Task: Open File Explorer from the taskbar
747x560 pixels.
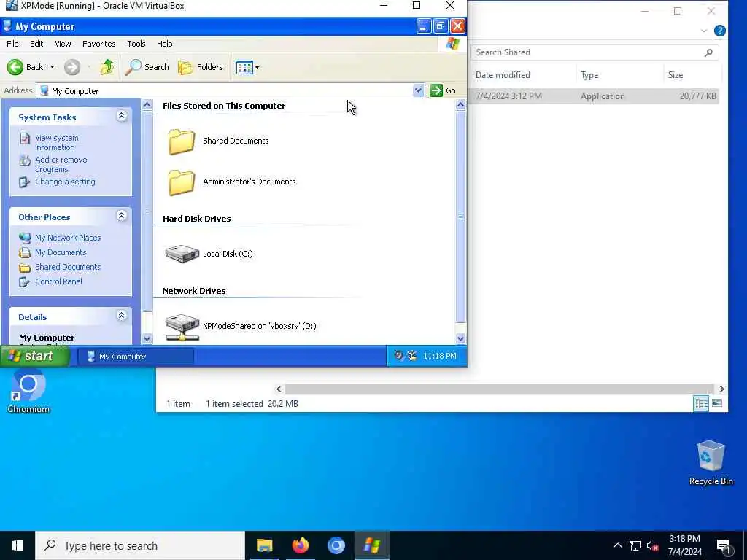Action: coord(264,545)
